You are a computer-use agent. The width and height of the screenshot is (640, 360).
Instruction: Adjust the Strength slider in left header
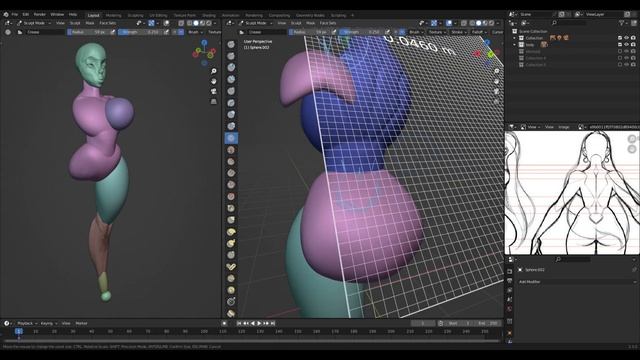[141, 32]
